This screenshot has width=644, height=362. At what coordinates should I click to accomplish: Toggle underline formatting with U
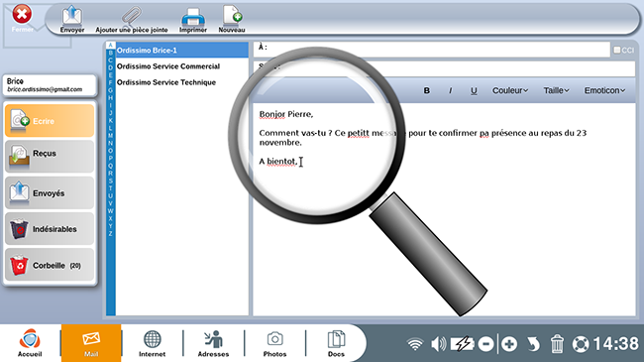point(474,90)
